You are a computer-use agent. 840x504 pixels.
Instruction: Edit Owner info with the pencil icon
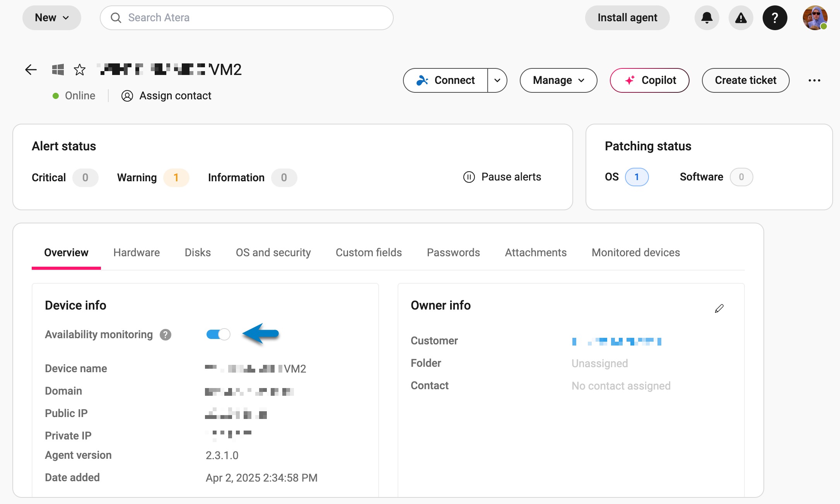click(x=719, y=308)
